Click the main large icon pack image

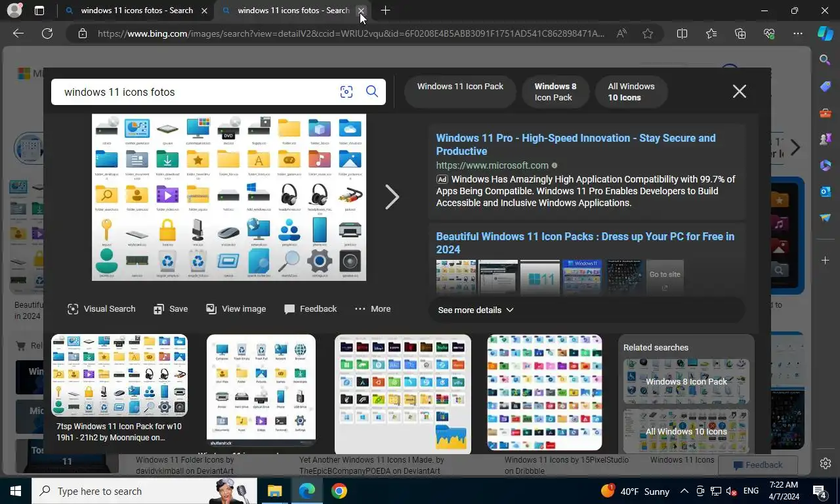(229, 197)
